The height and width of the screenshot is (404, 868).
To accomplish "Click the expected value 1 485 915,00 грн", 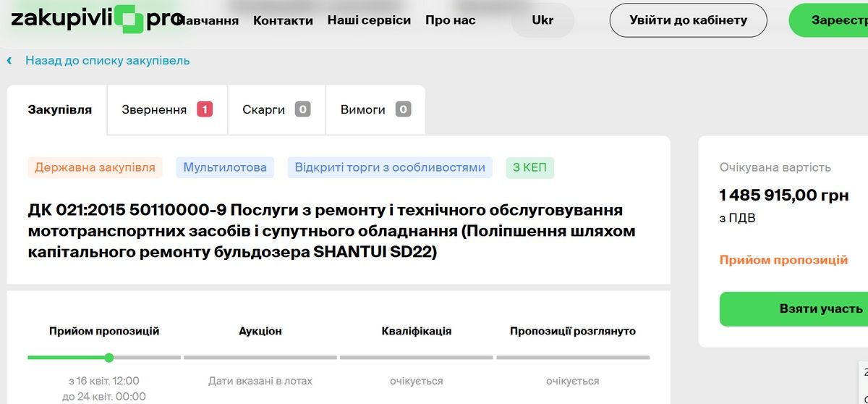I will [784, 195].
